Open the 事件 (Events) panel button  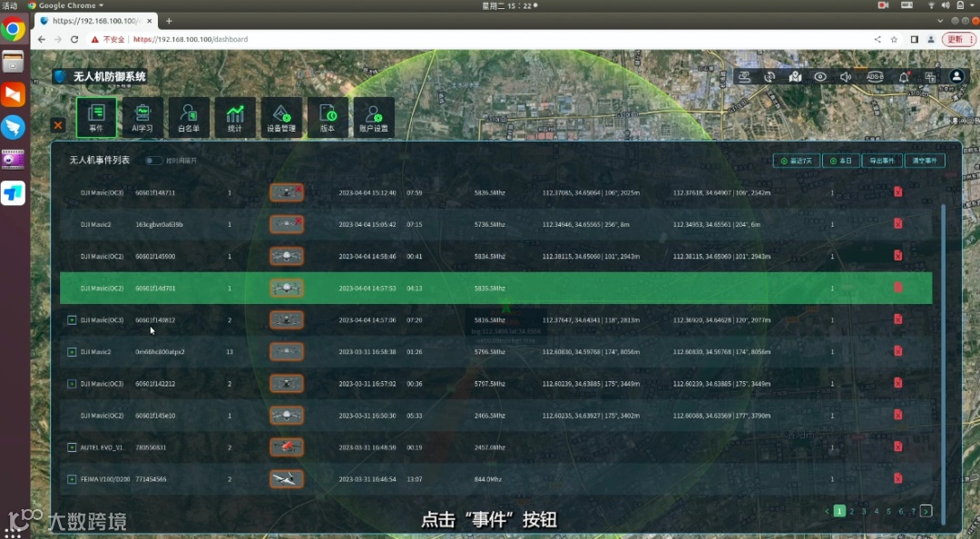(96, 117)
